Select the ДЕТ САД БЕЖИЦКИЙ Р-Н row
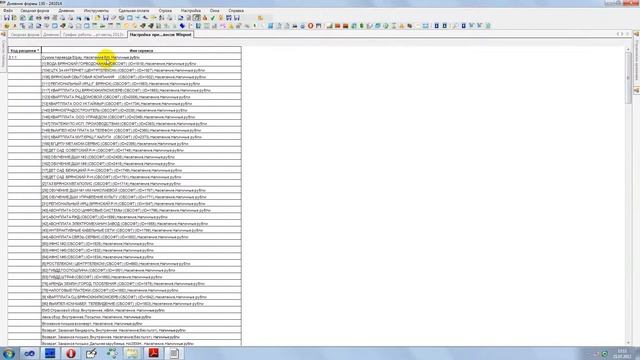Screen dimensions: 640x360 pyautogui.click(x=141, y=170)
